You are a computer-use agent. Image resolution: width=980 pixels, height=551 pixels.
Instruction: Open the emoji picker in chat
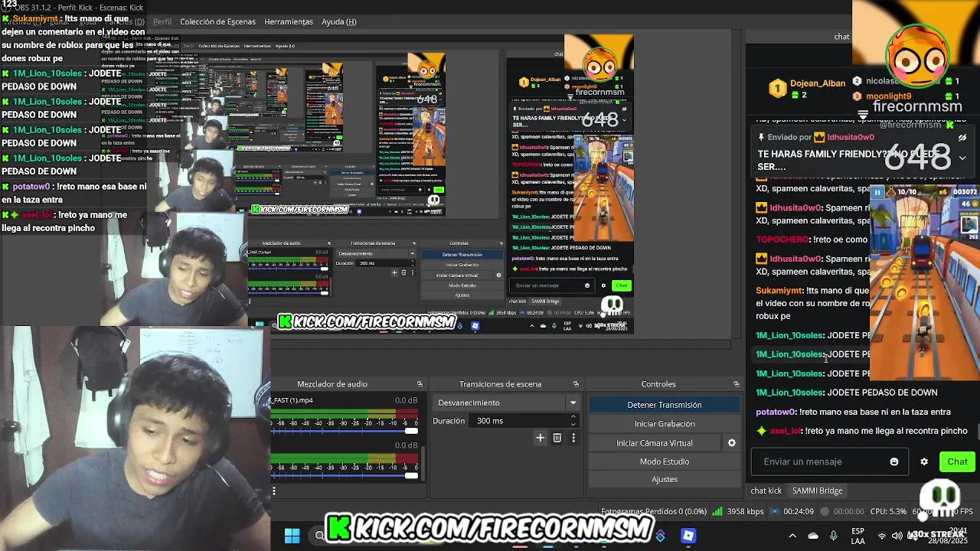tap(894, 461)
